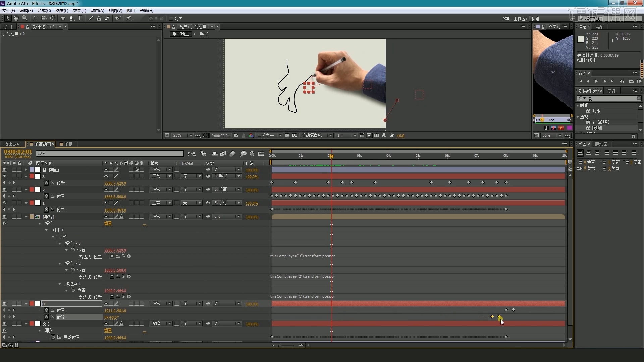Enable motion blur for timeline layers
This screenshot has height=362, width=644.
click(x=232, y=154)
